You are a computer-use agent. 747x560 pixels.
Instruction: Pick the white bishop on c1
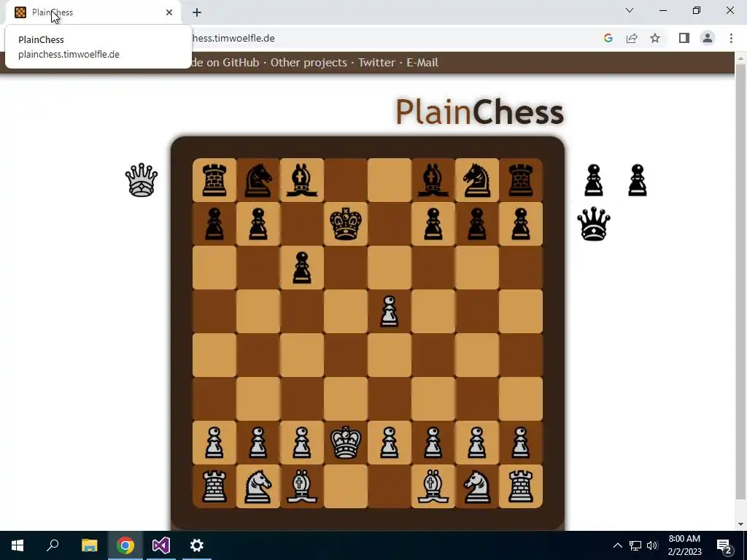(x=302, y=486)
